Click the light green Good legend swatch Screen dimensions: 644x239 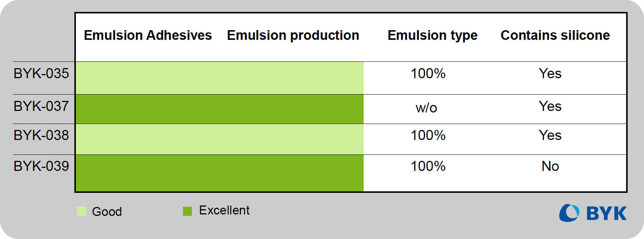click(x=81, y=211)
